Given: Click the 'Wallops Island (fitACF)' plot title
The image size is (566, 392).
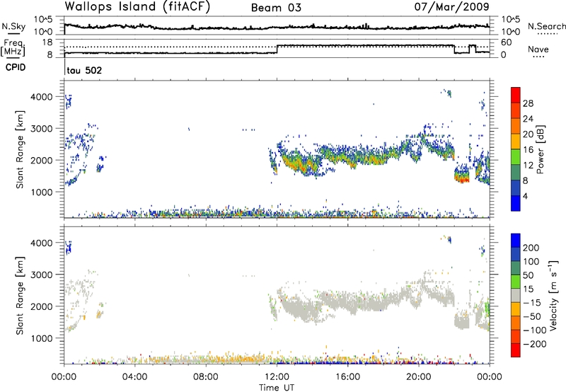Looking at the screenshot, I should 137,6.
